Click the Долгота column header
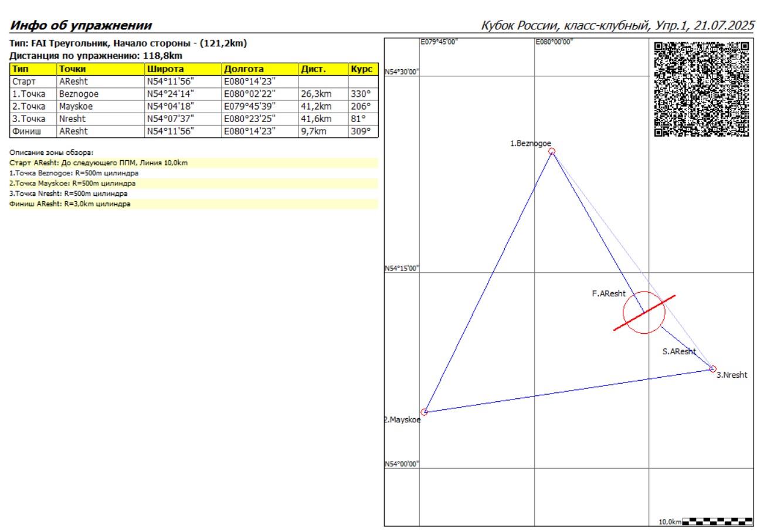 (x=259, y=69)
